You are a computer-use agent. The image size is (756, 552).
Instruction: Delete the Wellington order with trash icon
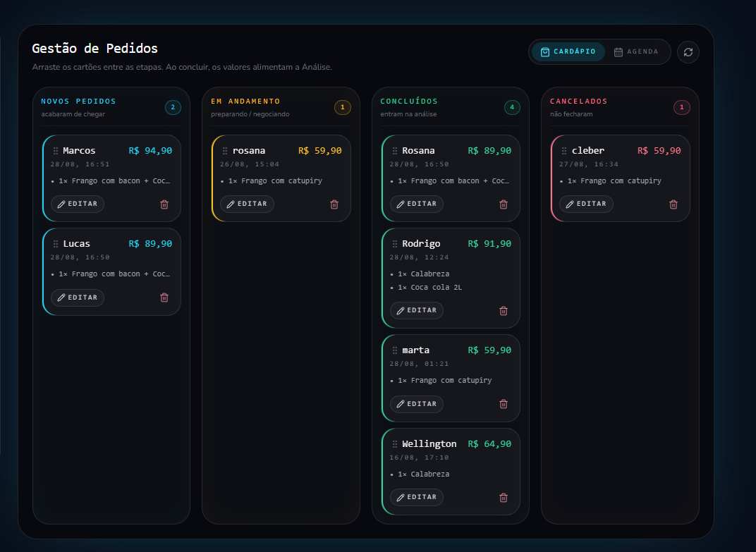pos(504,498)
